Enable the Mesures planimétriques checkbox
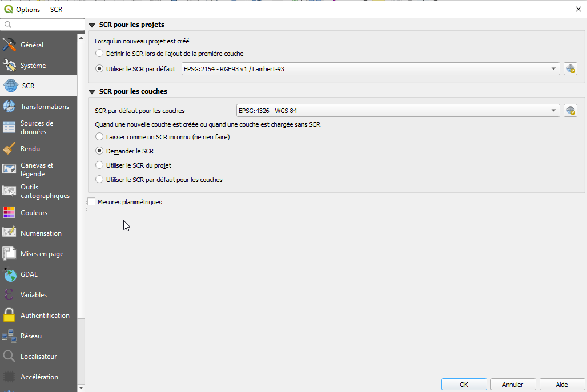 (x=91, y=201)
